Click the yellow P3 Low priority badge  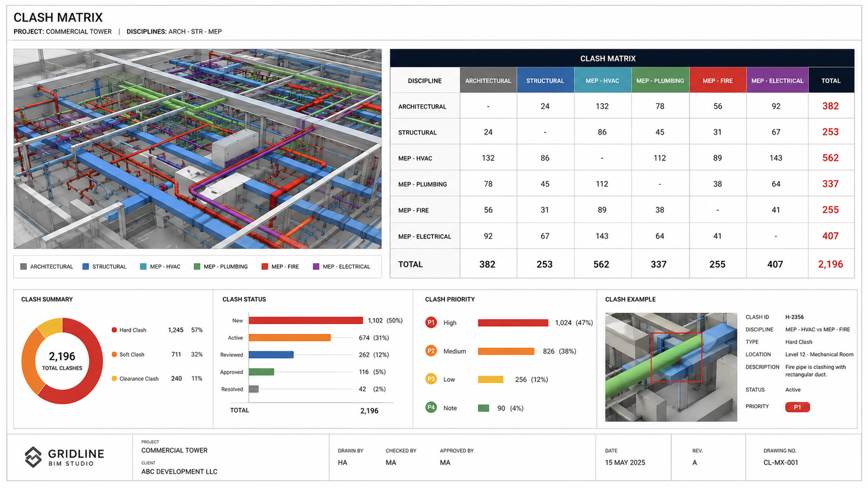[431, 379]
